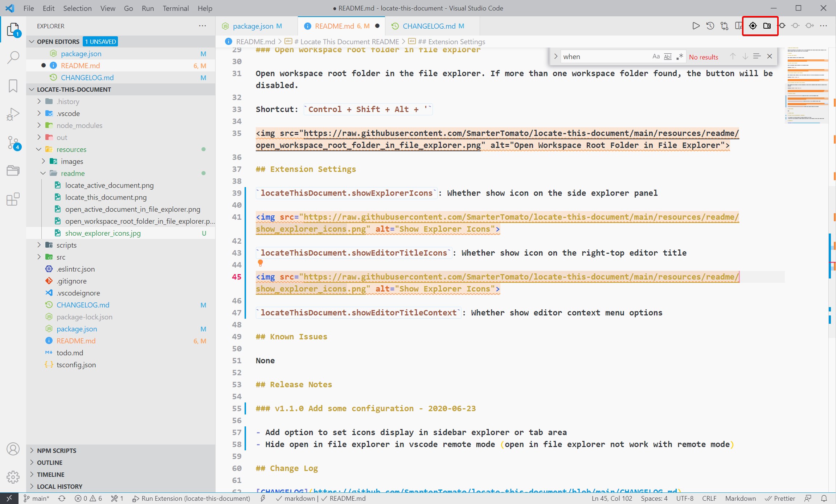Open Run and Debug view

click(x=13, y=114)
